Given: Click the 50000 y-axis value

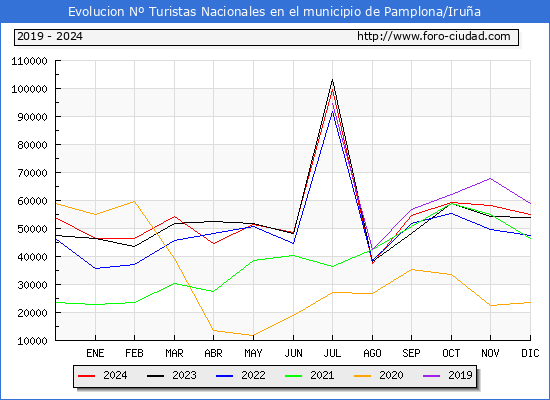Looking at the screenshot, I should click(32, 229).
